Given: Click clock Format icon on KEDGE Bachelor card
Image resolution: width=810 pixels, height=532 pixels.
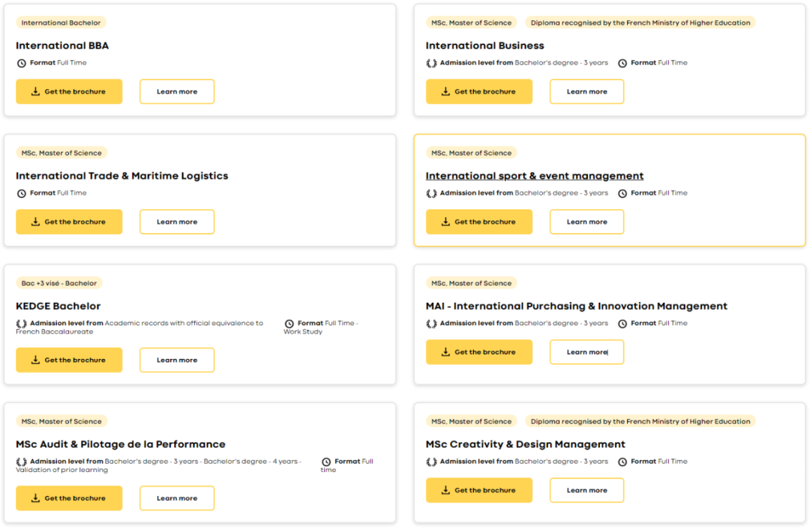Looking at the screenshot, I should [289, 324].
